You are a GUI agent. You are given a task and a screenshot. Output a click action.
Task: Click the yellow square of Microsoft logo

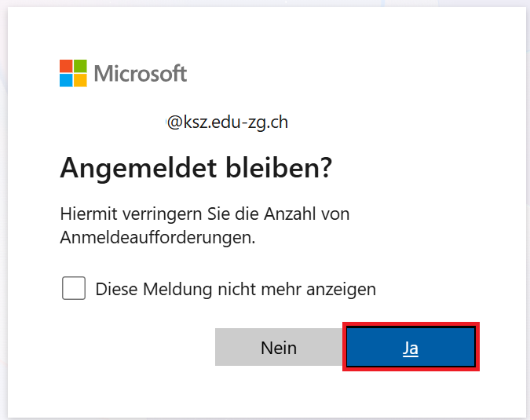point(80,80)
